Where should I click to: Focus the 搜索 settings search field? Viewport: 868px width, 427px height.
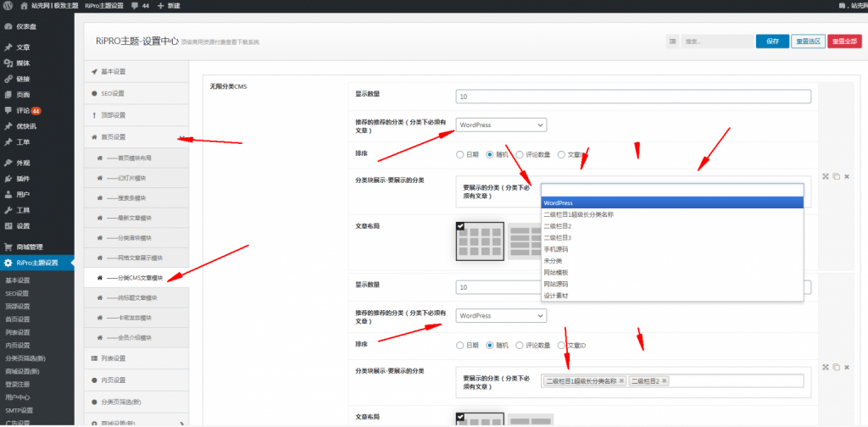[x=716, y=41]
